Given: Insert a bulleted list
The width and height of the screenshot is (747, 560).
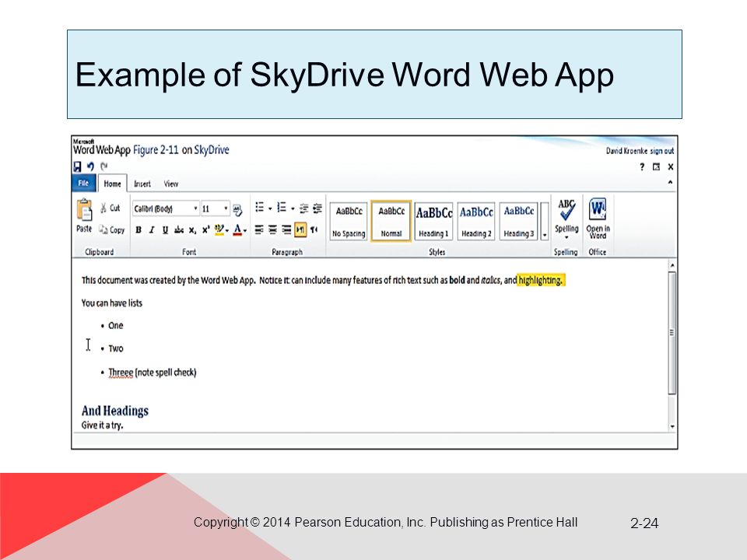Looking at the screenshot, I should pos(260,208).
